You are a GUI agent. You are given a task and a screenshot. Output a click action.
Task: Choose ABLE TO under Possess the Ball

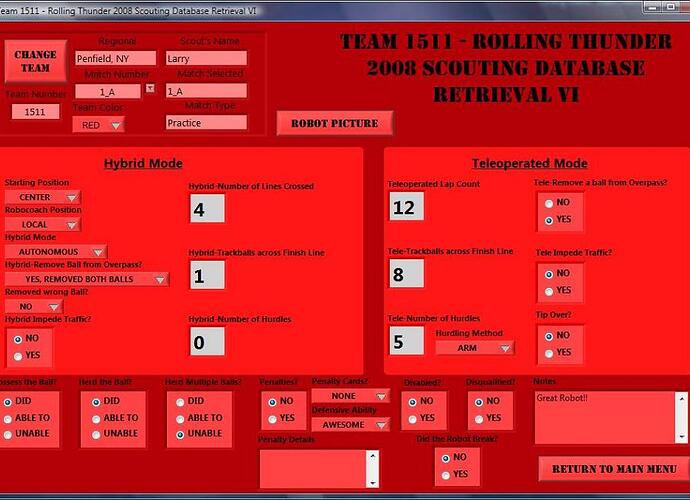[7, 419]
